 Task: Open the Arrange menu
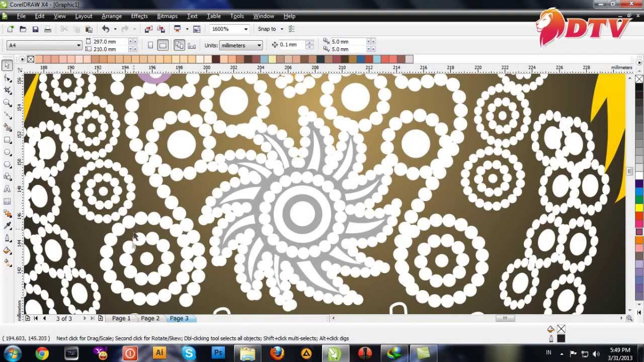point(112,16)
